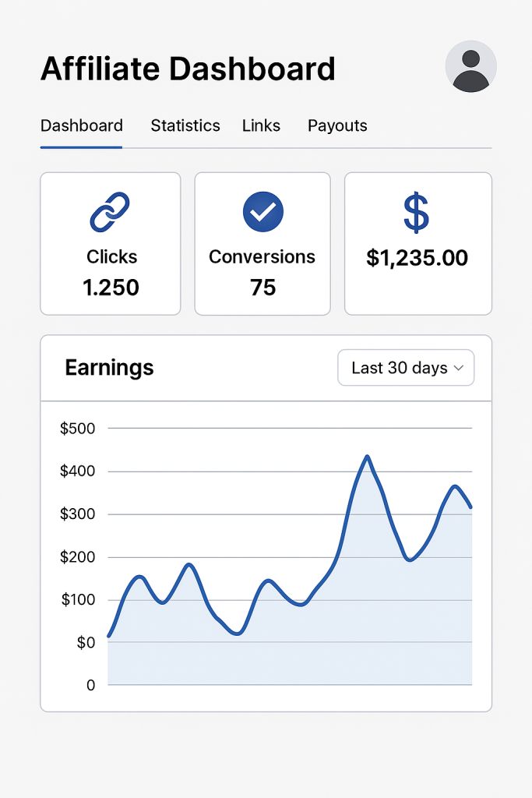Expand the Last 30 days dropdown
Image resolution: width=532 pixels, height=798 pixels.
point(405,368)
